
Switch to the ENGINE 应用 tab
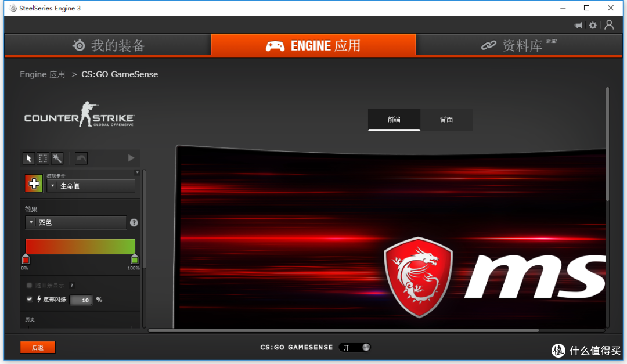point(313,45)
